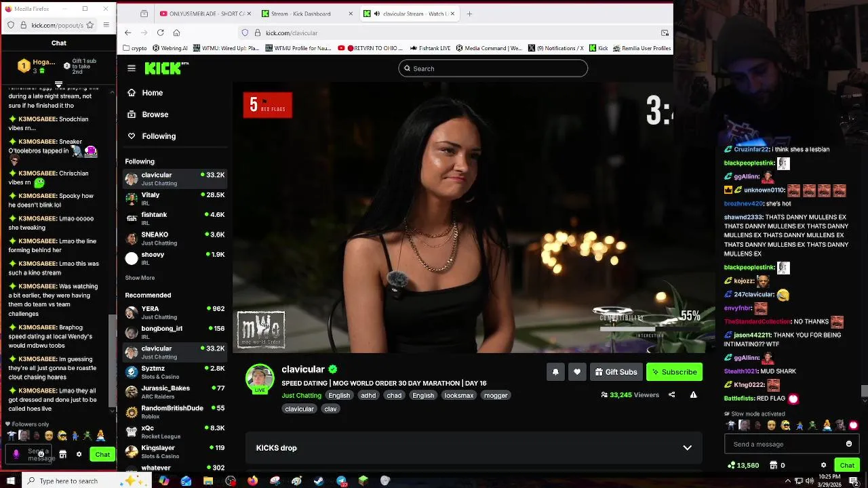The width and height of the screenshot is (868, 488).
Task: Click clavicular streamer avatar with LIVE badge
Action: click(260, 379)
